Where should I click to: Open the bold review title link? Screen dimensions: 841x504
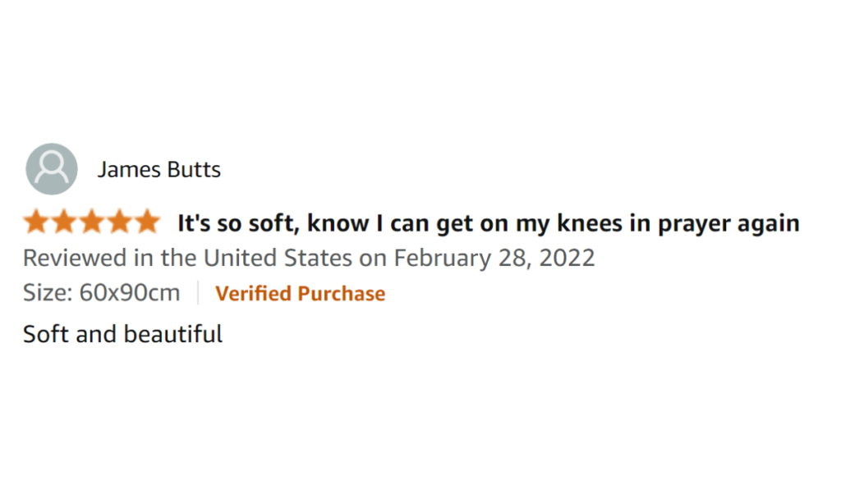pos(488,223)
